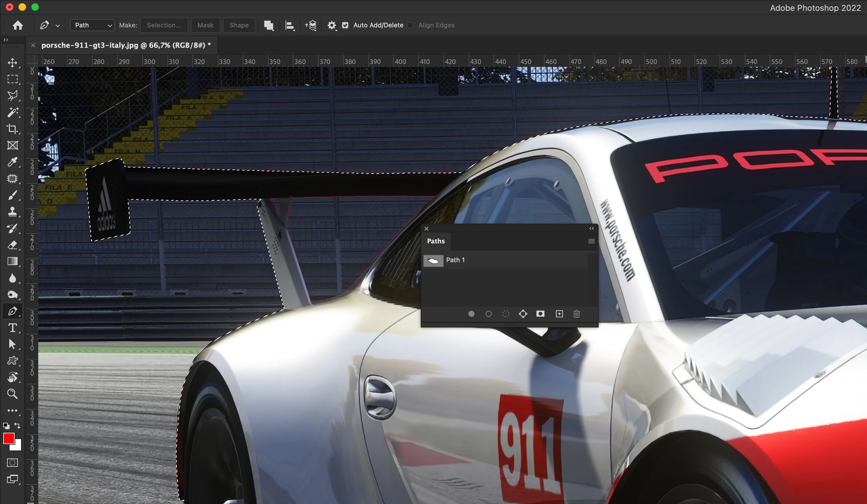Toggle Quick Mask mode
This screenshot has width=867, height=504.
click(x=12, y=462)
